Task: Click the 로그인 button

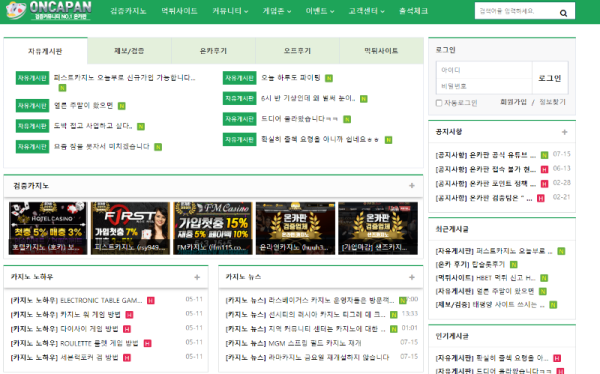Action: [x=550, y=78]
